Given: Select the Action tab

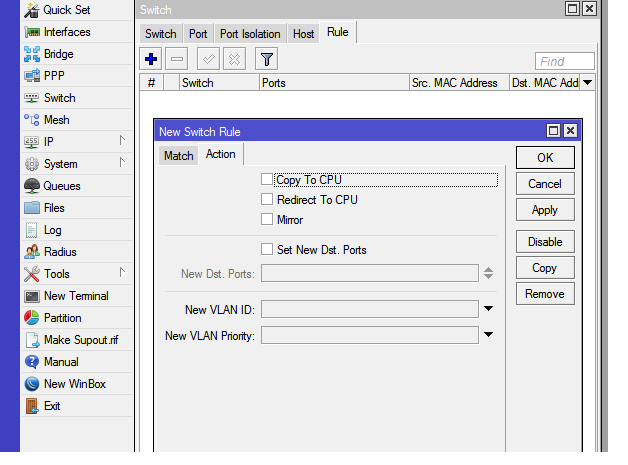Looking at the screenshot, I should 220,154.
